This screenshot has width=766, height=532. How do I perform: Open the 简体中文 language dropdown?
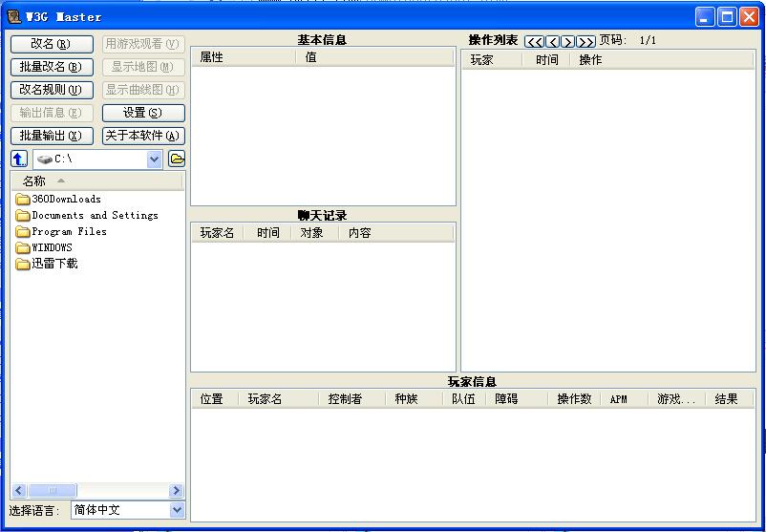coord(177,510)
